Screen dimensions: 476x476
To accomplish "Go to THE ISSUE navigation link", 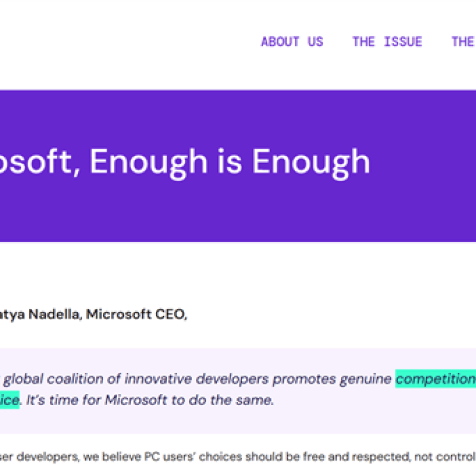I will point(387,42).
